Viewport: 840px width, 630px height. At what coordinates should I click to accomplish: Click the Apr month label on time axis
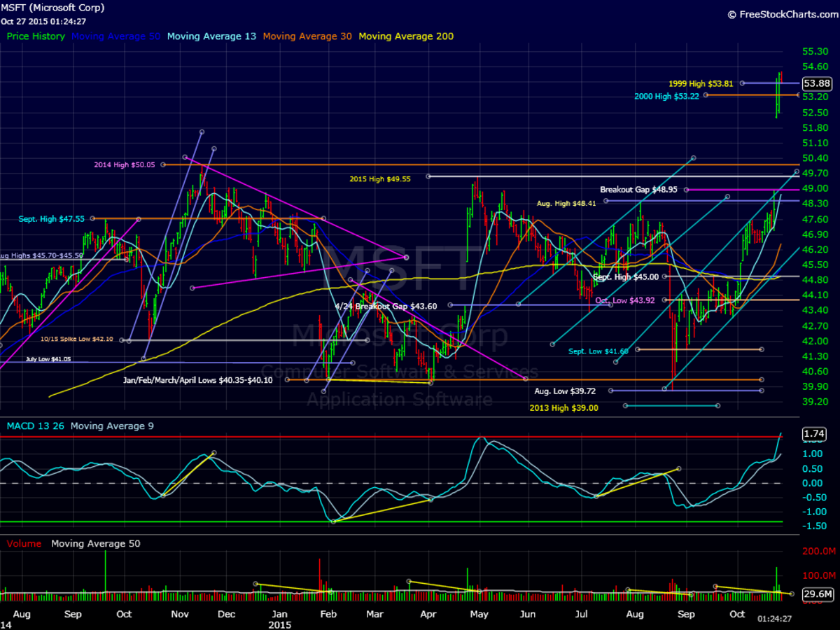tap(428, 614)
